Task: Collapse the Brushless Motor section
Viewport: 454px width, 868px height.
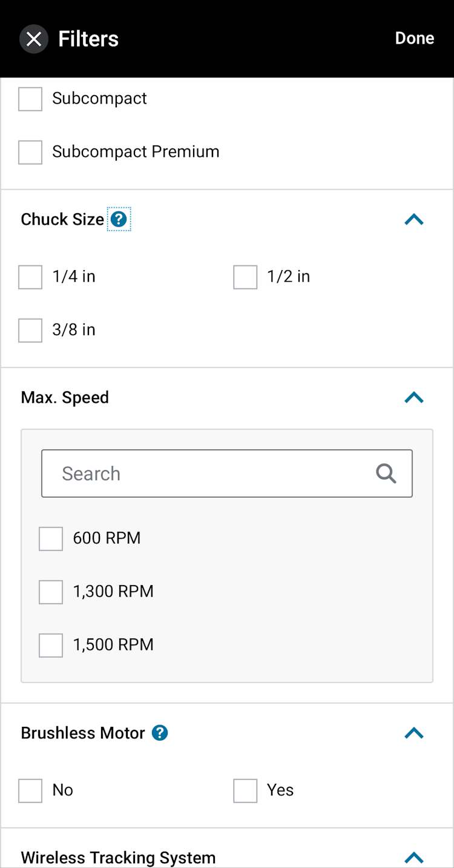Action: coord(414,734)
